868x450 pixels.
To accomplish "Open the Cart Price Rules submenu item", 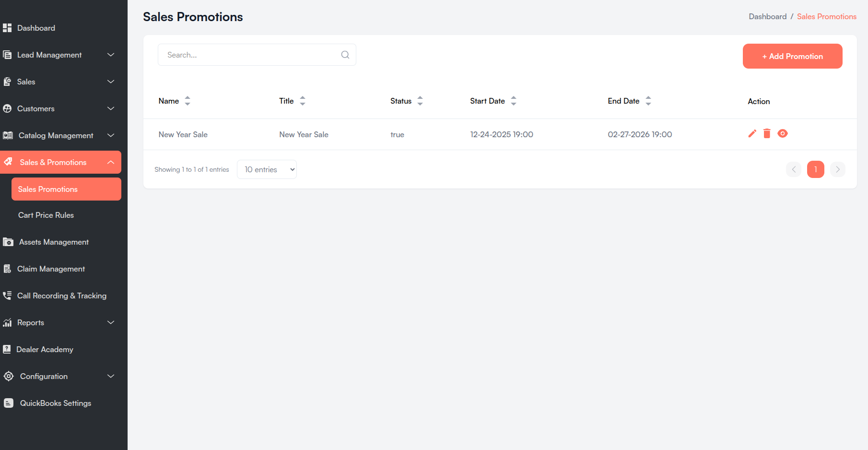I will pos(46,215).
